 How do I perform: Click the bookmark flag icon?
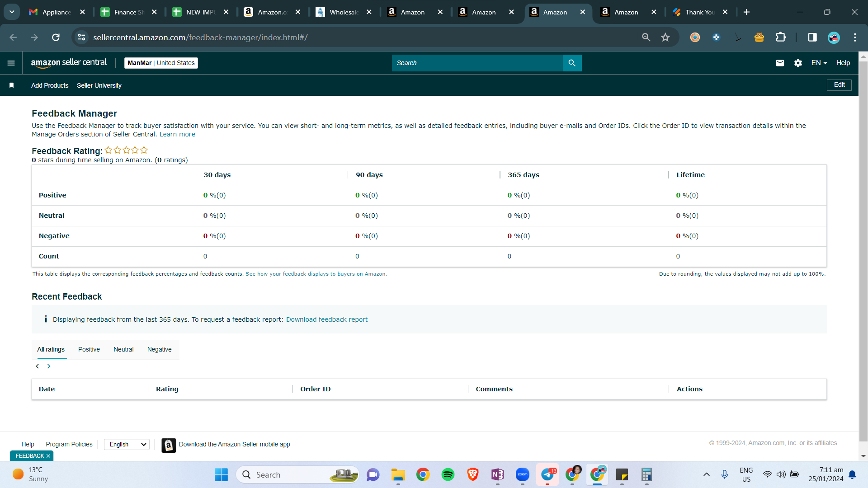(12, 85)
